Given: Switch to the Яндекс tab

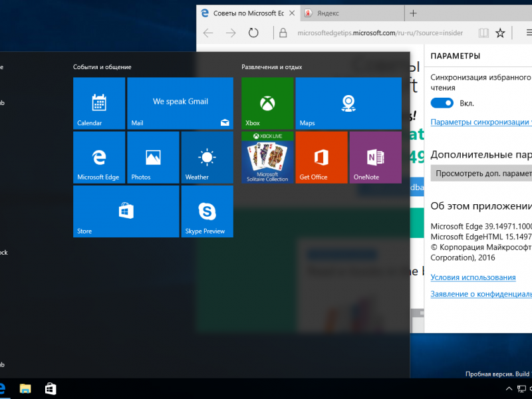Looking at the screenshot, I should [352, 13].
